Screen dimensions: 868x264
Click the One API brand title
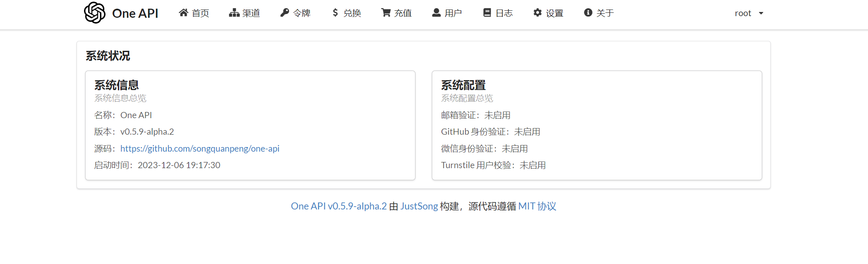135,13
